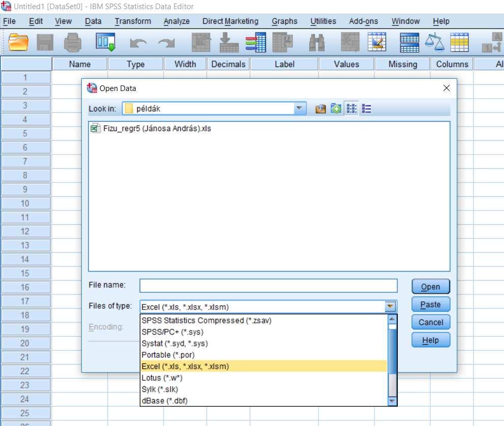This screenshot has height=426, width=504.
Task: Choose Portable (*.por) file type
Action: coord(264,355)
